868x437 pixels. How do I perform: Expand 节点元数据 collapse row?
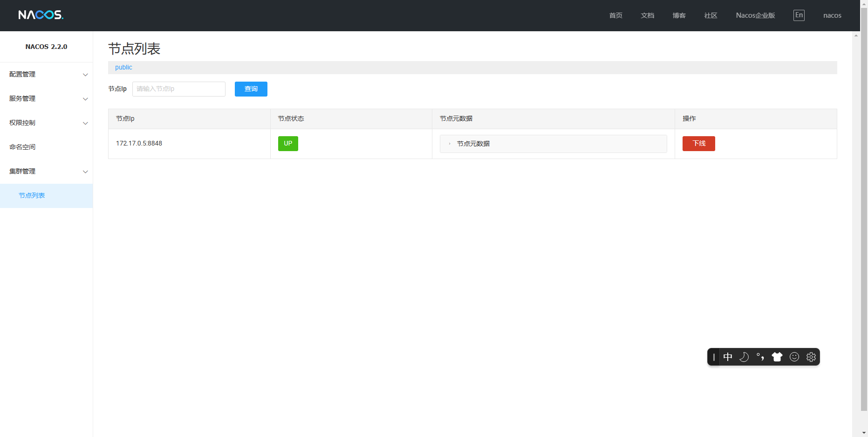tap(554, 144)
